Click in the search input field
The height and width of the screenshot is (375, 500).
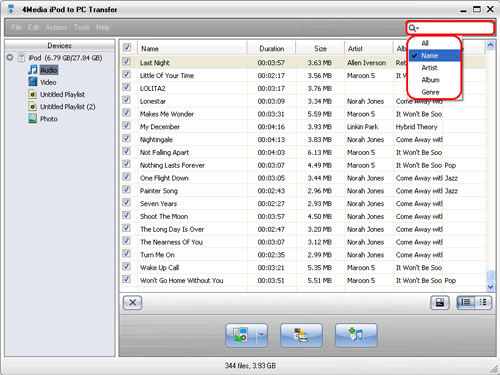tap(456, 28)
